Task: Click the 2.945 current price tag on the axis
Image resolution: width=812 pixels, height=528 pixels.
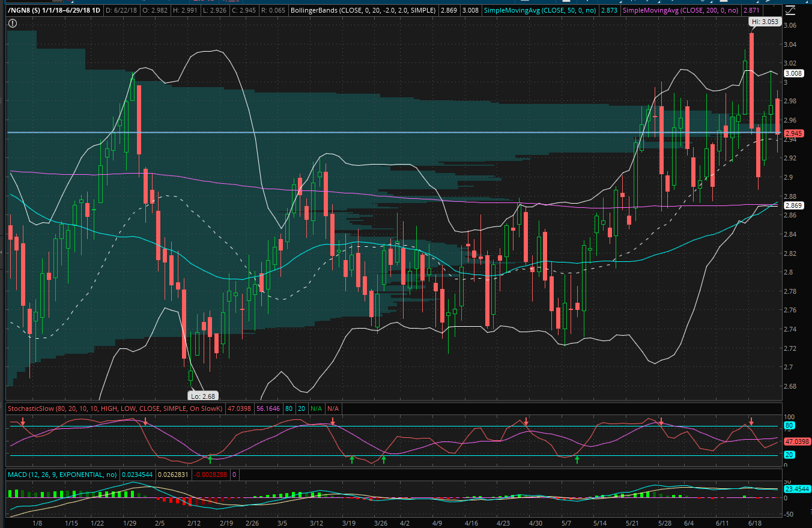Action: tap(793, 133)
